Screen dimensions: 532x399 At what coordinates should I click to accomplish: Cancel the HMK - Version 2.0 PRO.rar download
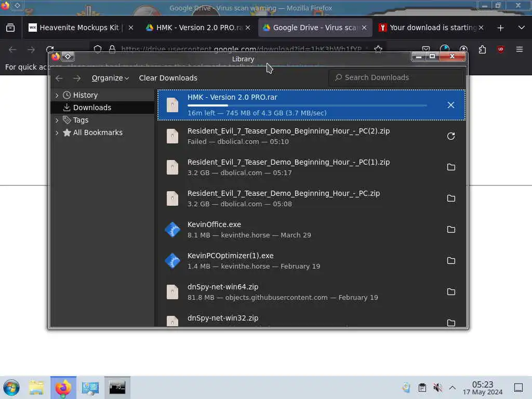tap(450, 105)
